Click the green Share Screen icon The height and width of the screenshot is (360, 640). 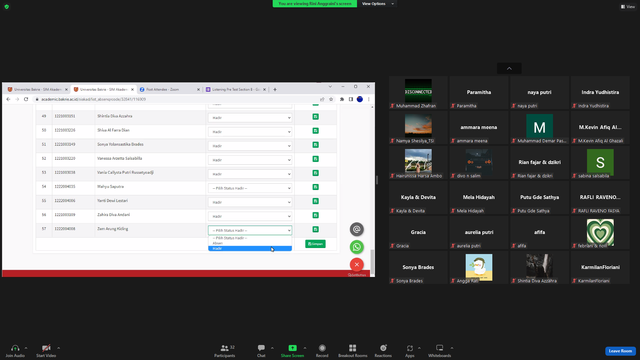tap(293, 348)
